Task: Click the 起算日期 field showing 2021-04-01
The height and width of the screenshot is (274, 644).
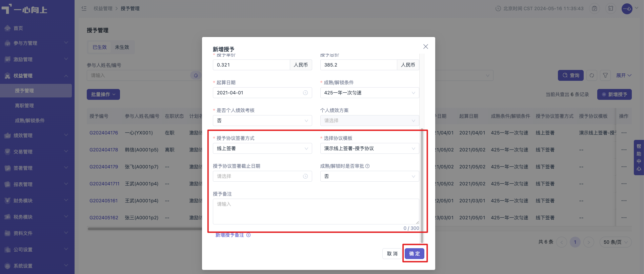Action: click(x=262, y=93)
